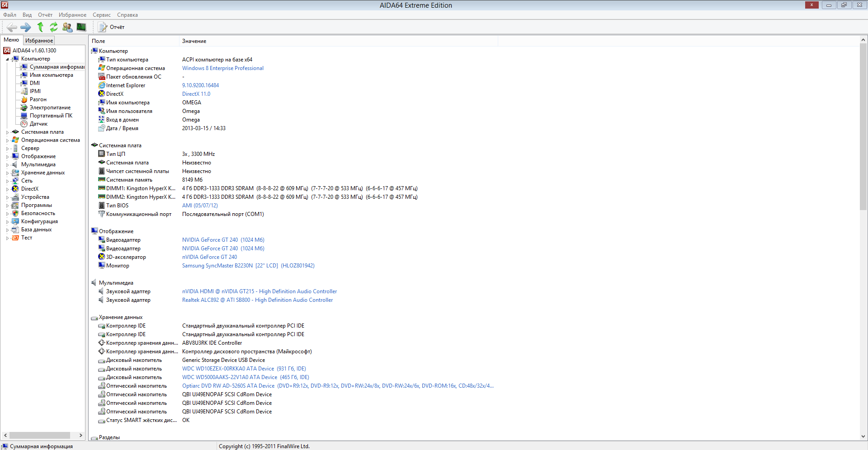Viewport: 868px width, 450px height.
Task: Select the AIDA64 v1.60.1300 root node
Action: pos(34,51)
